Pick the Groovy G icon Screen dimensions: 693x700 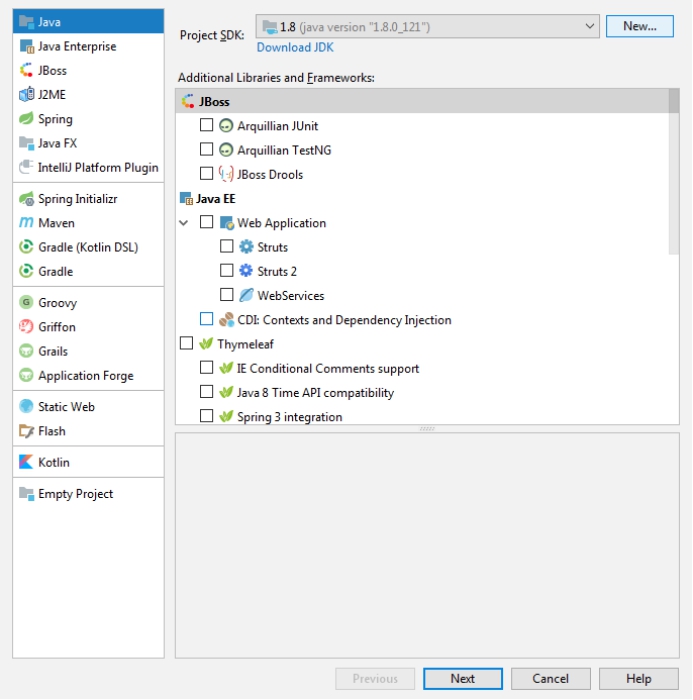[26, 302]
